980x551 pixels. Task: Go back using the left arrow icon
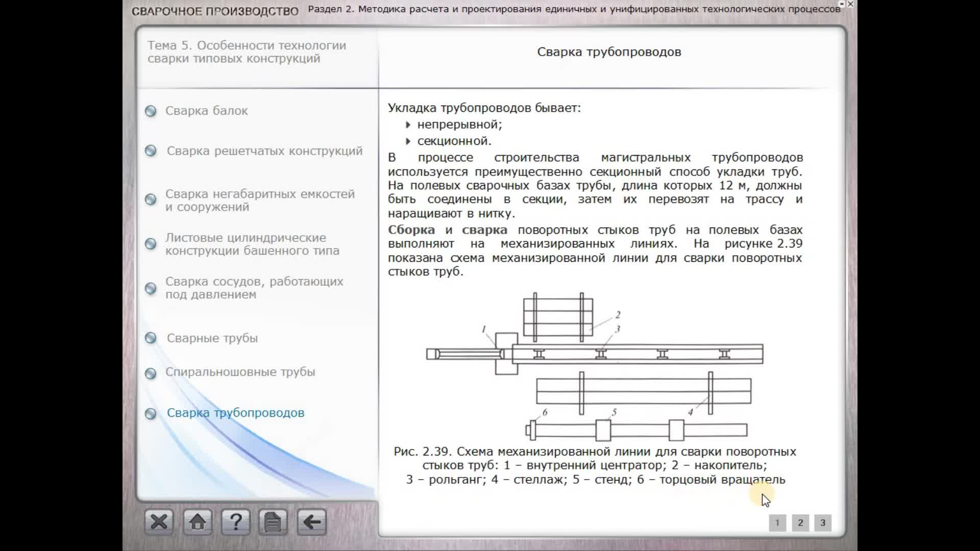coord(311,522)
